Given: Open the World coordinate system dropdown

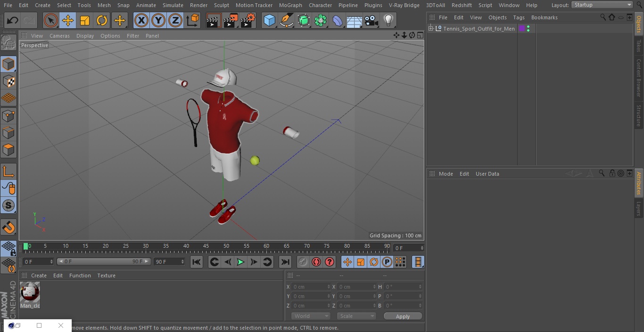Looking at the screenshot, I should click(x=311, y=316).
